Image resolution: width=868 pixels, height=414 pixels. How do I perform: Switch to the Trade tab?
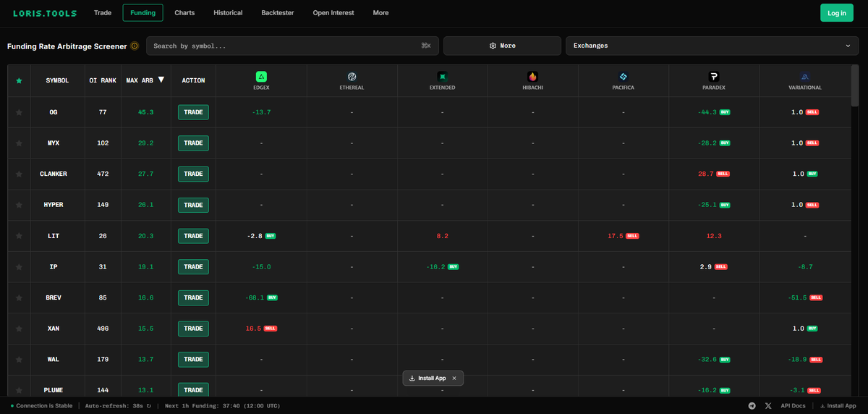click(x=103, y=13)
